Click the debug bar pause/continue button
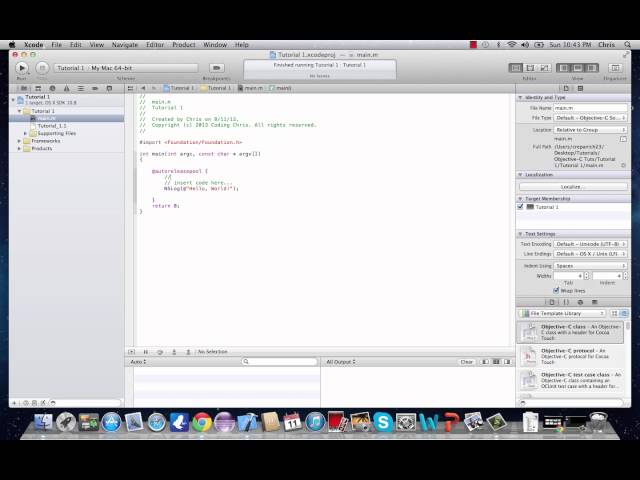 coord(145,352)
